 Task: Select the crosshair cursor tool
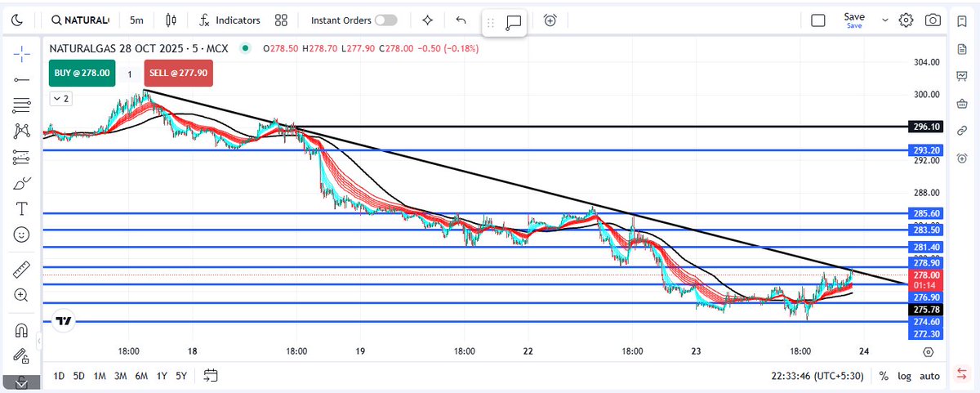point(22,55)
